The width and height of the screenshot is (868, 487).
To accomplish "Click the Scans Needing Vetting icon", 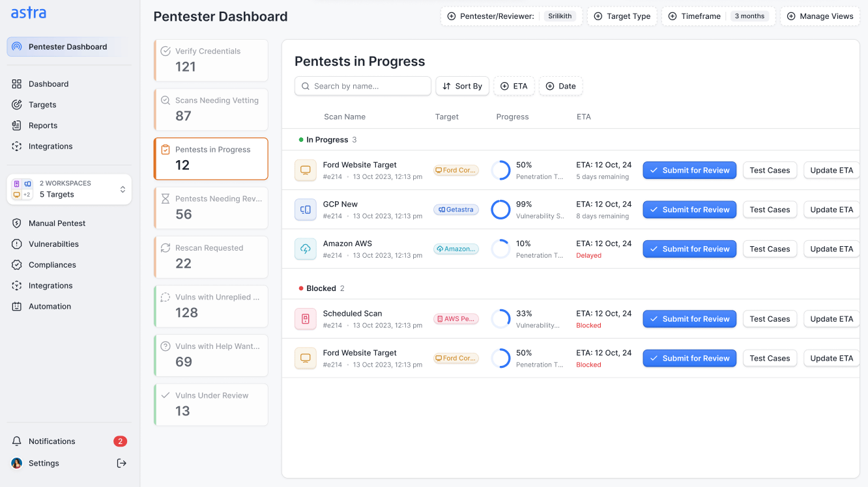I will pyautogui.click(x=166, y=100).
